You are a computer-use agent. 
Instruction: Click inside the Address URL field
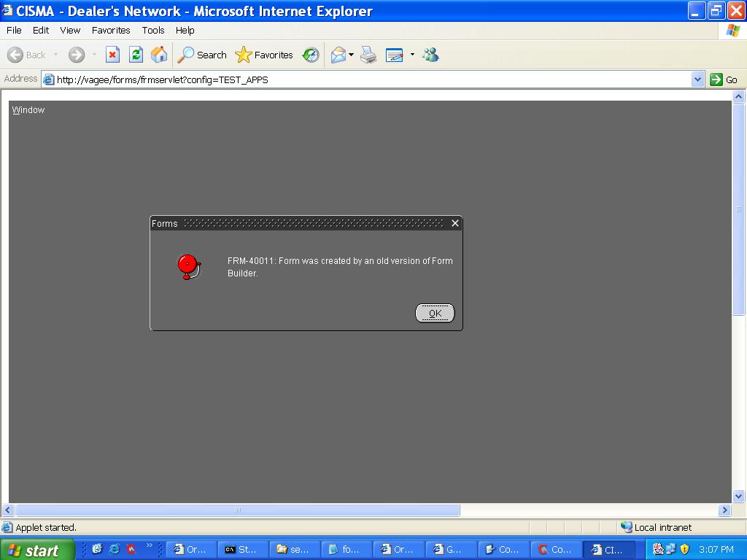click(x=365, y=79)
